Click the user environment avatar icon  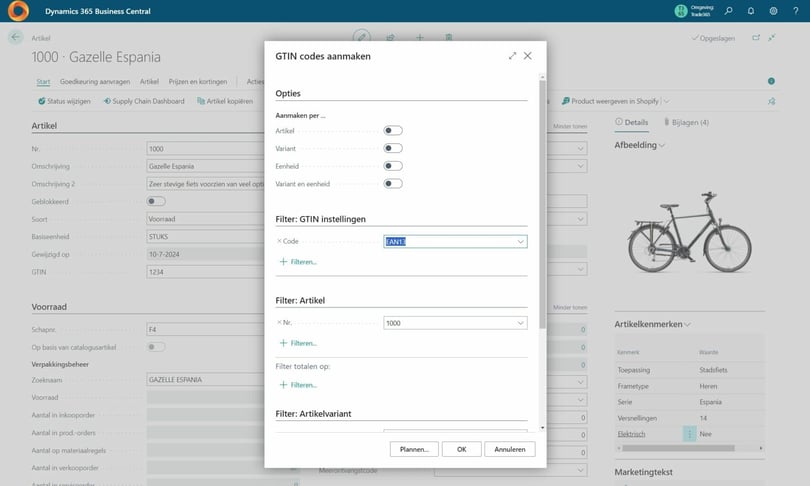[x=681, y=11]
